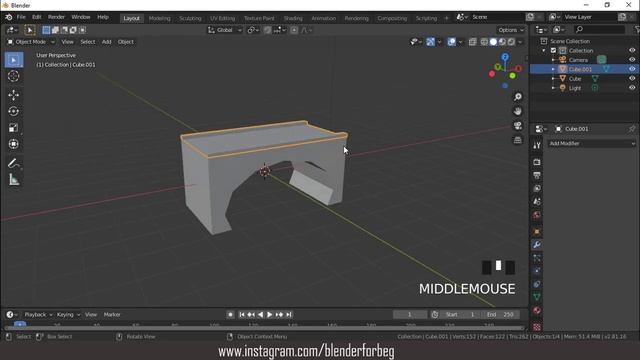Open the Global transform orientation dropdown
Viewport: 640px width, 360px height.
pyautogui.click(x=224, y=30)
